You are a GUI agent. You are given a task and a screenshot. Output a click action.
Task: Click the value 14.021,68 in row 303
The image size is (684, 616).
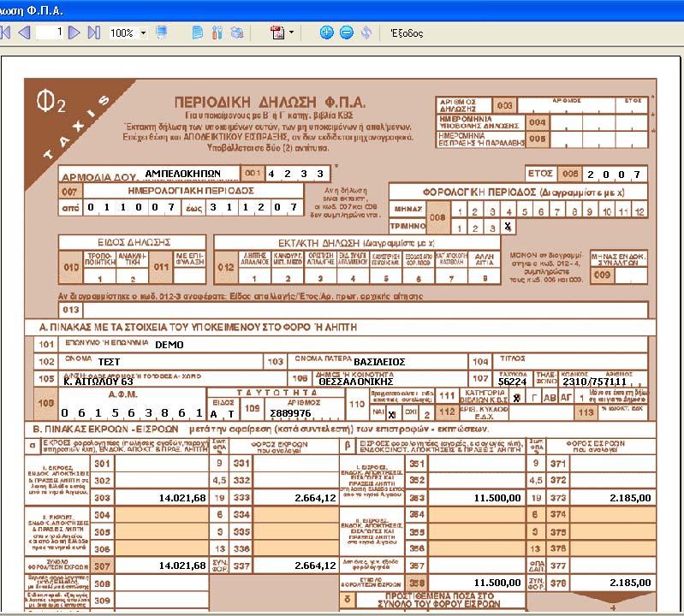pyautogui.click(x=182, y=497)
